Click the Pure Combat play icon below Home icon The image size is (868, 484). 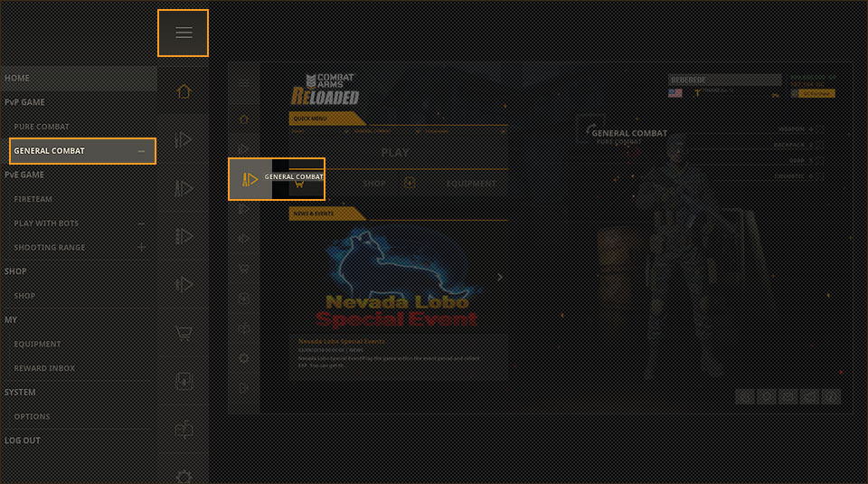184,139
